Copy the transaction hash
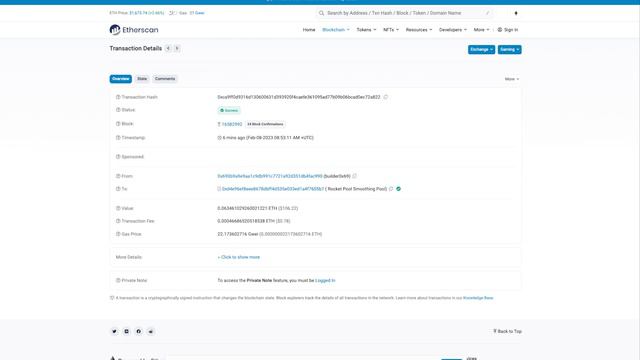This screenshot has height=360, width=640. (386, 97)
